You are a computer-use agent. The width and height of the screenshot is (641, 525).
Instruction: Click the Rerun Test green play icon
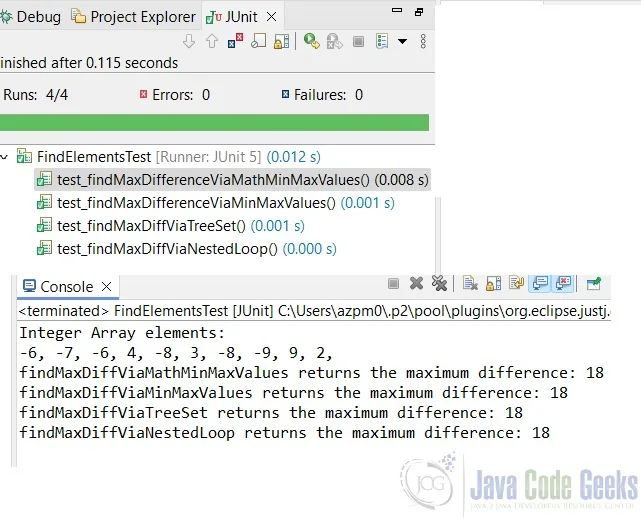[312, 41]
